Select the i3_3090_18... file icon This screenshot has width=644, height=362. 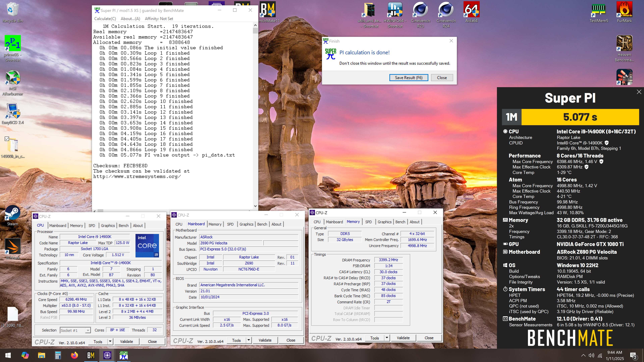13,317
